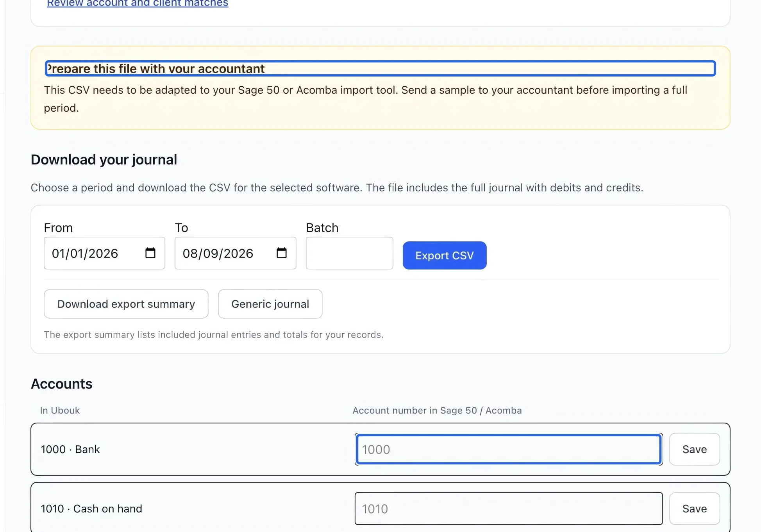Click Download export summary button
The image size is (761, 532).
[x=126, y=304]
